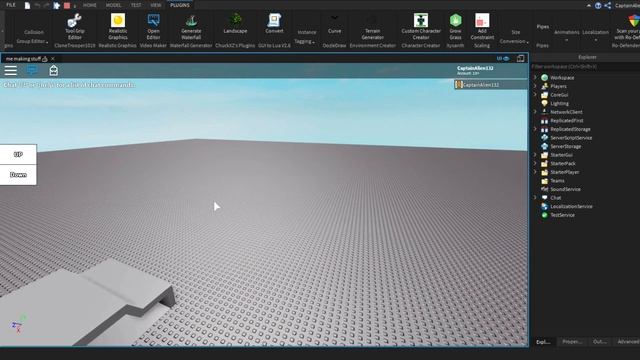Image resolution: width=640 pixels, height=360 pixels.
Task: Expand the StarterPack node
Action: [535, 163]
